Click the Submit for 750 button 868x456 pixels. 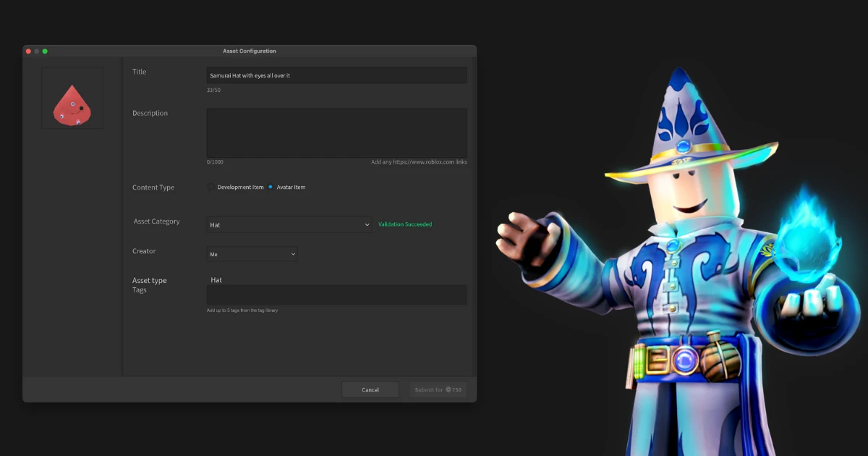point(438,389)
